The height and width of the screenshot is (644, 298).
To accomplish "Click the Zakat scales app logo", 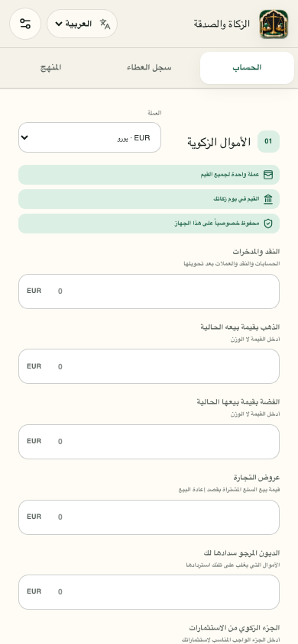I will click(274, 24).
